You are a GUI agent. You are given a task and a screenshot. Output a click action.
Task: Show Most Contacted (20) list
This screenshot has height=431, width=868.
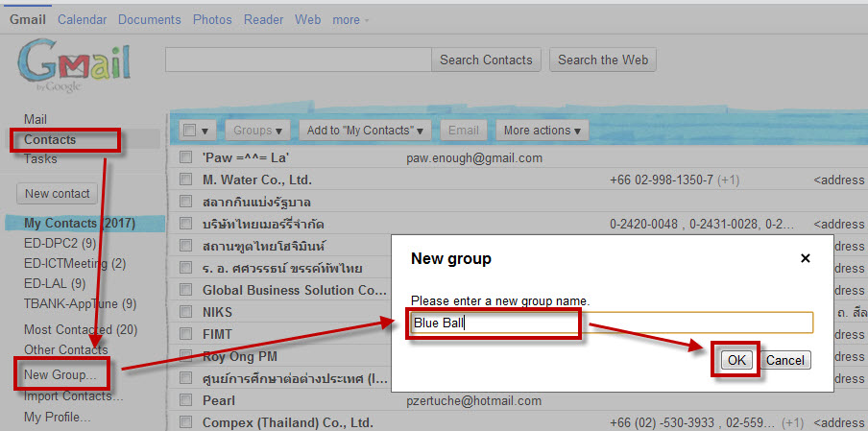pyautogui.click(x=81, y=330)
